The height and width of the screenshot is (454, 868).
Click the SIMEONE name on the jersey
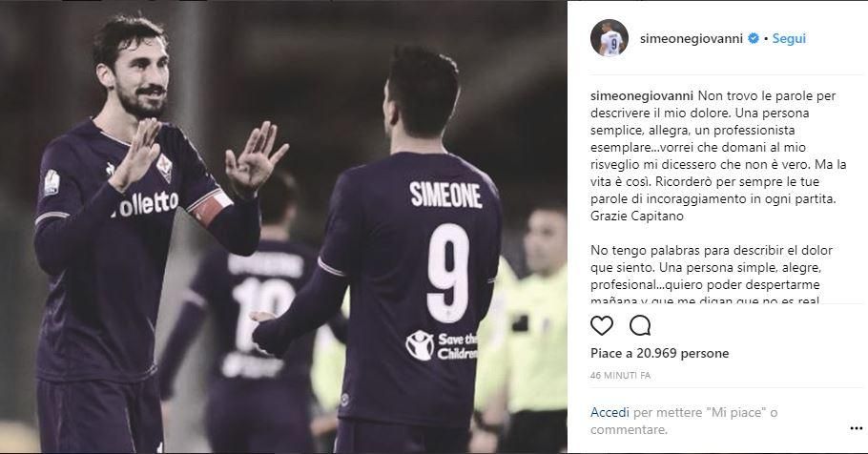pyautogui.click(x=445, y=195)
